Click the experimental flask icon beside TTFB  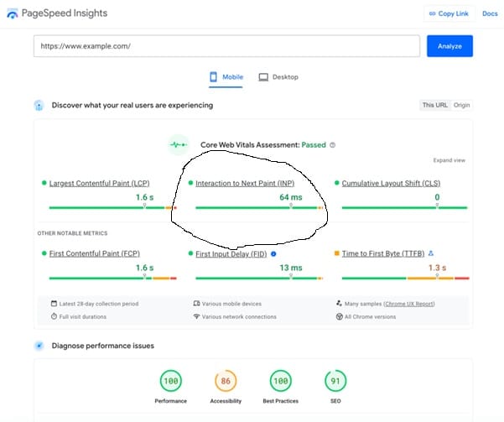tap(431, 253)
